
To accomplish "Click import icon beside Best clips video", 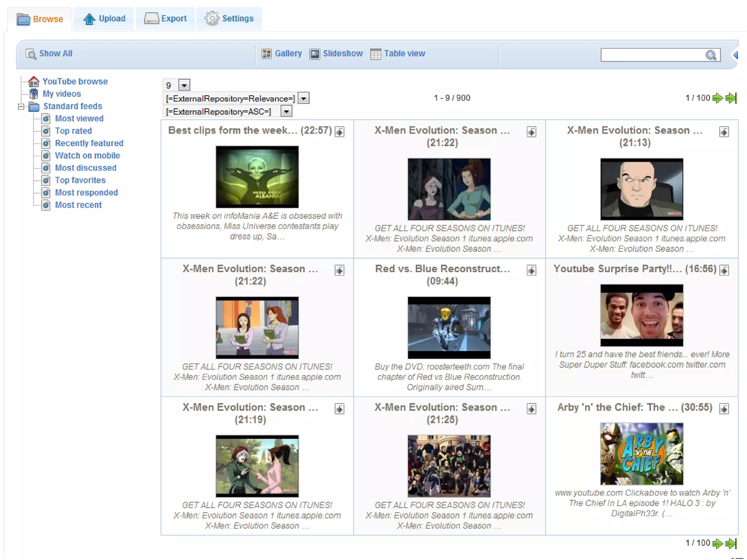I will [x=340, y=132].
